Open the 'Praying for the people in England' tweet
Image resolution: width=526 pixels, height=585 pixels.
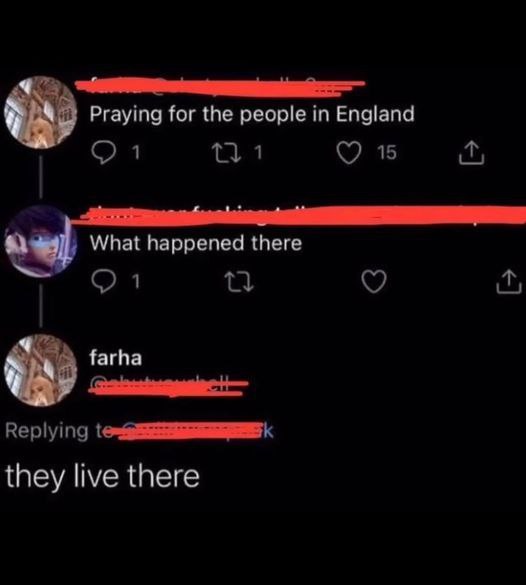coord(252,114)
